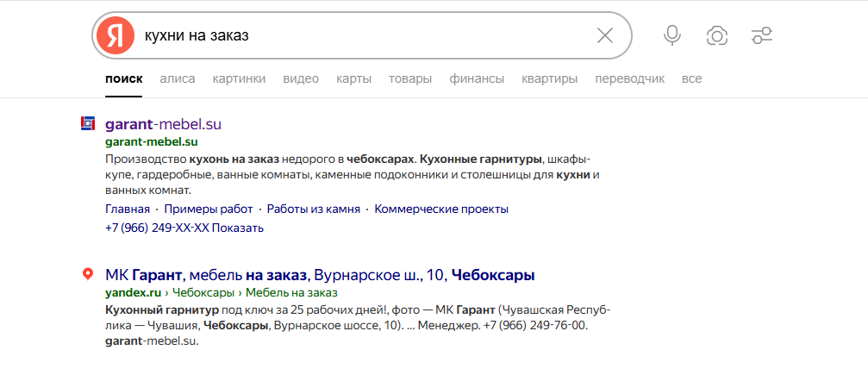Open the алиса tab
This screenshot has height=375, width=868.
click(x=178, y=78)
